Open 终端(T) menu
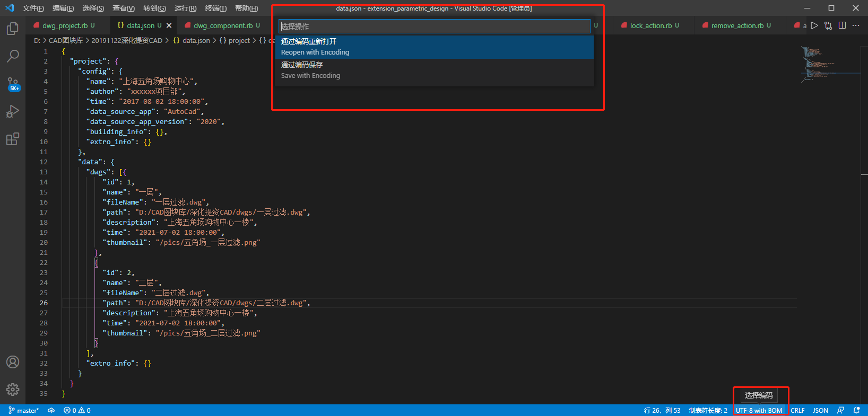This screenshot has width=868, height=416. pyautogui.click(x=215, y=8)
